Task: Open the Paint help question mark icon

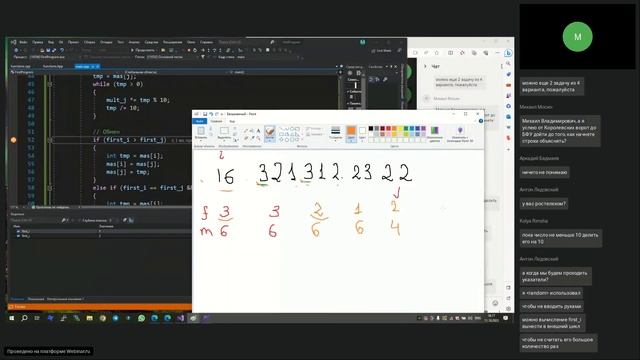Action: [480, 121]
